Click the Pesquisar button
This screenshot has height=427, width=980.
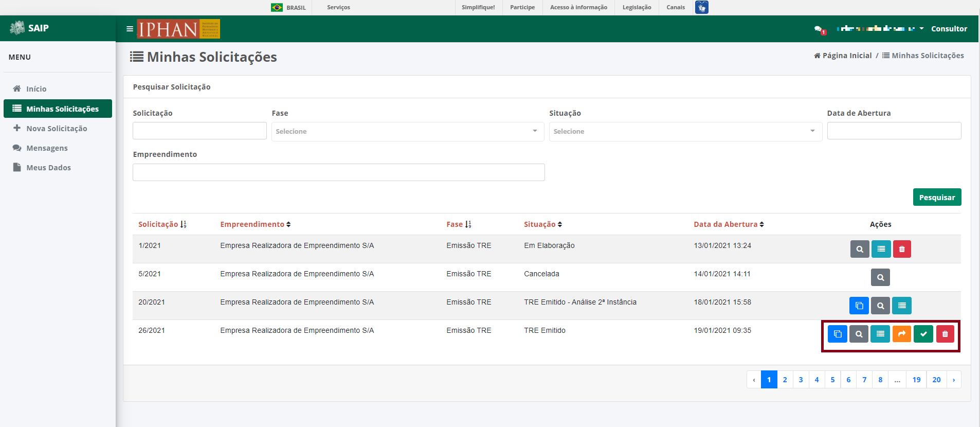(937, 197)
